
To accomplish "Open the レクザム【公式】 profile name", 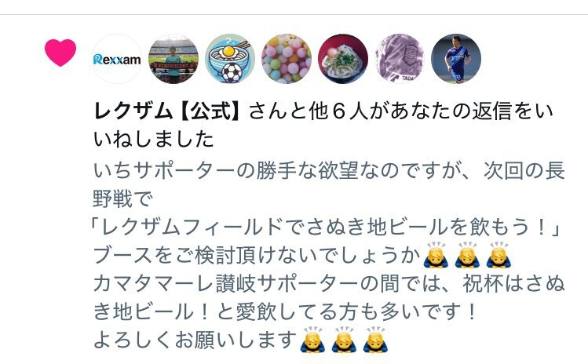I will coord(168,111).
